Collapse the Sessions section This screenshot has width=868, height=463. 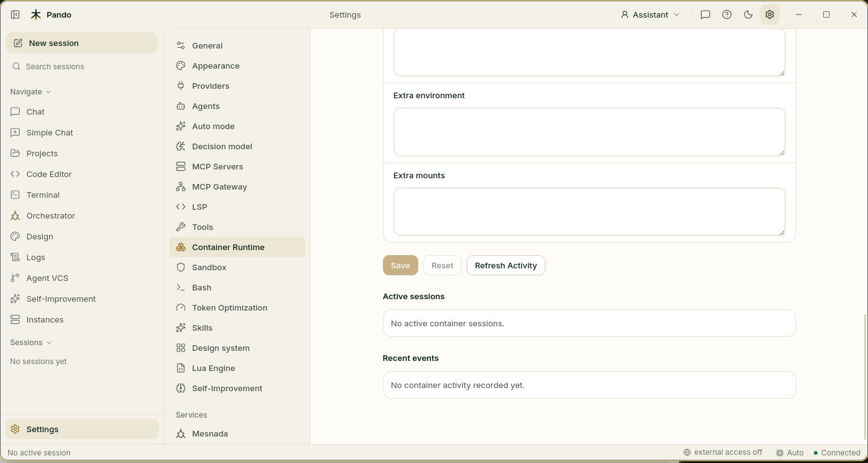tap(31, 342)
